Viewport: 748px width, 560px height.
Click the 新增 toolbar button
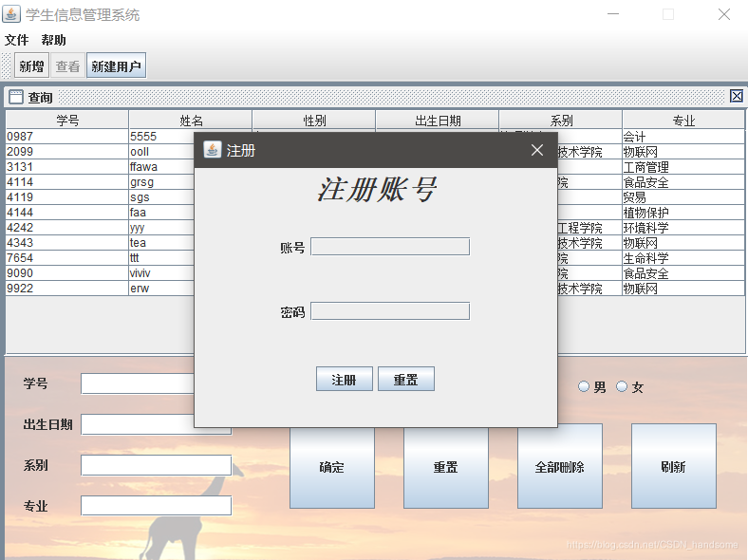coord(31,65)
